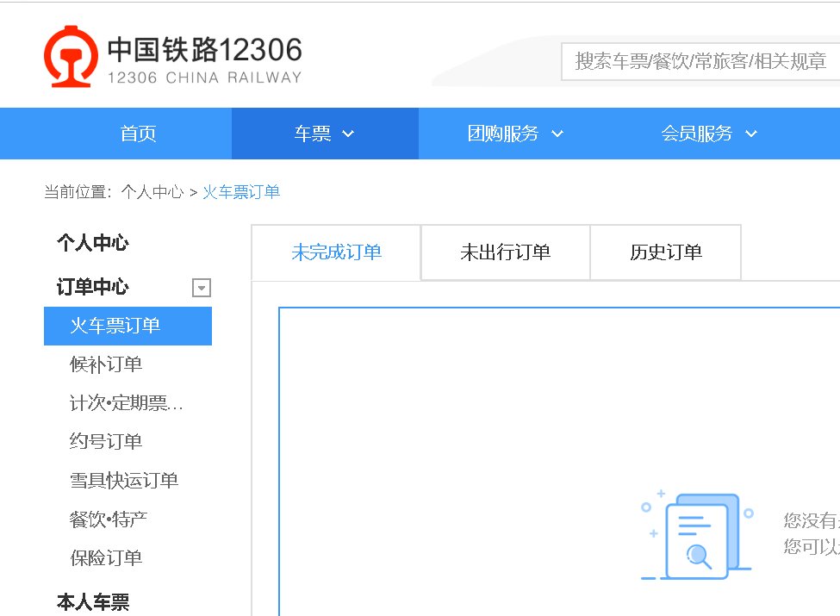Open the 车票 dropdown menu
Image resolution: width=840 pixels, height=616 pixels.
pyautogui.click(x=323, y=134)
